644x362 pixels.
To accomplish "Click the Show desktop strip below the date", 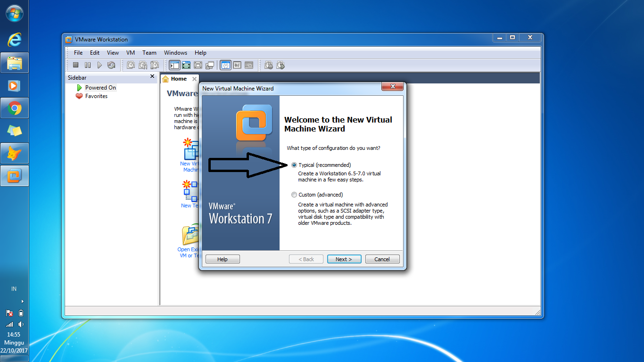I will tap(14, 358).
